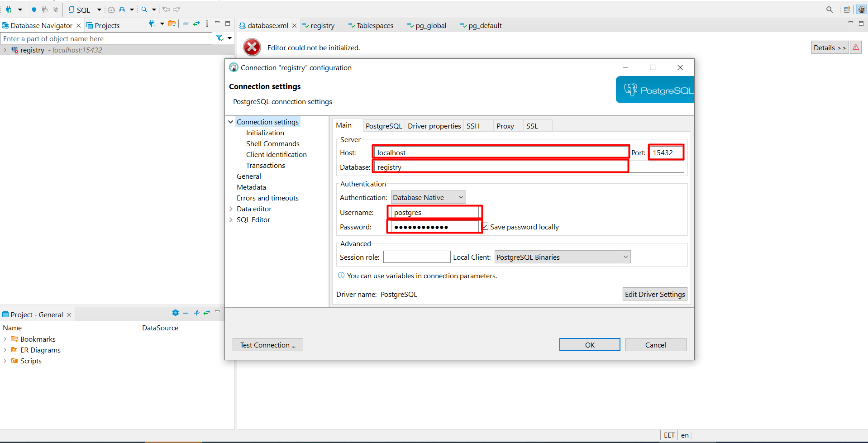Switch to the PostgreSQL tab in dialog
This screenshot has width=868, height=443.
(x=384, y=126)
